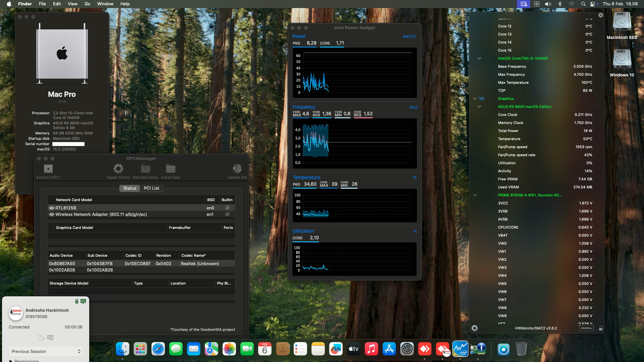Open Wi-Fi status menu
This screenshot has width=644, height=362.
point(572,4)
